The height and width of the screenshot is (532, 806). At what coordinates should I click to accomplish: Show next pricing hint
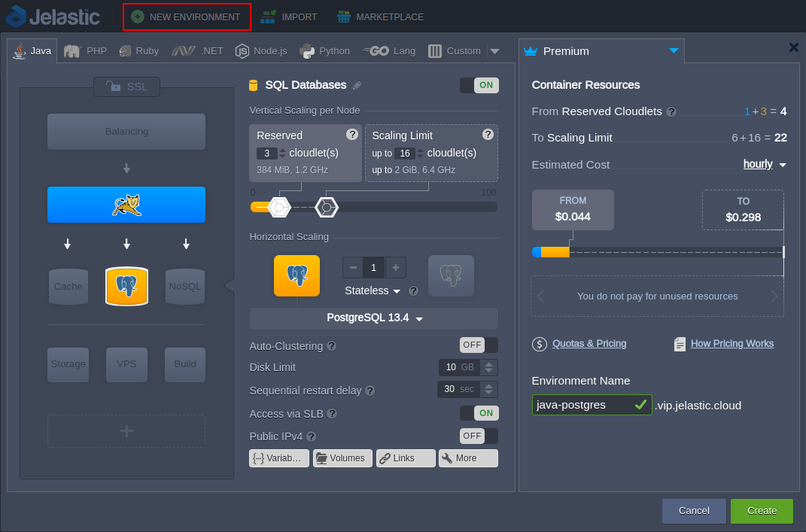pyautogui.click(x=774, y=296)
